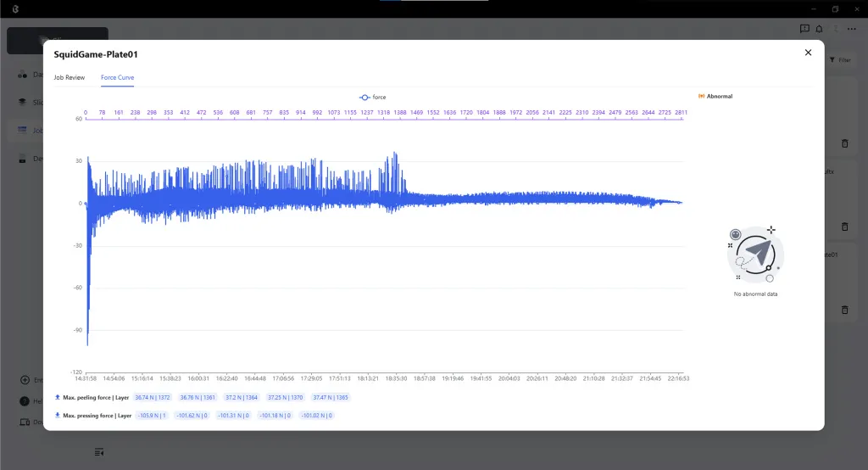
Task: Click the feedback message icon in header
Action: pos(804,28)
